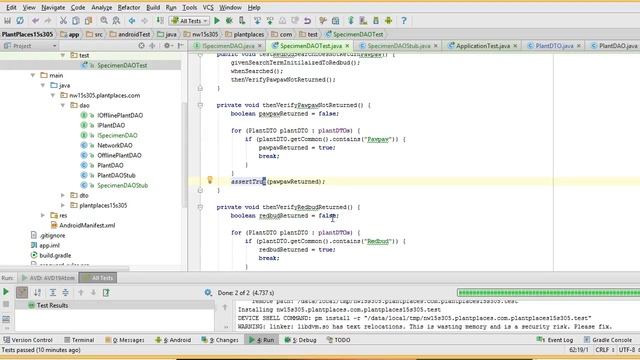Click the green test progress bar
The image size is (640, 360).
click(548, 292)
